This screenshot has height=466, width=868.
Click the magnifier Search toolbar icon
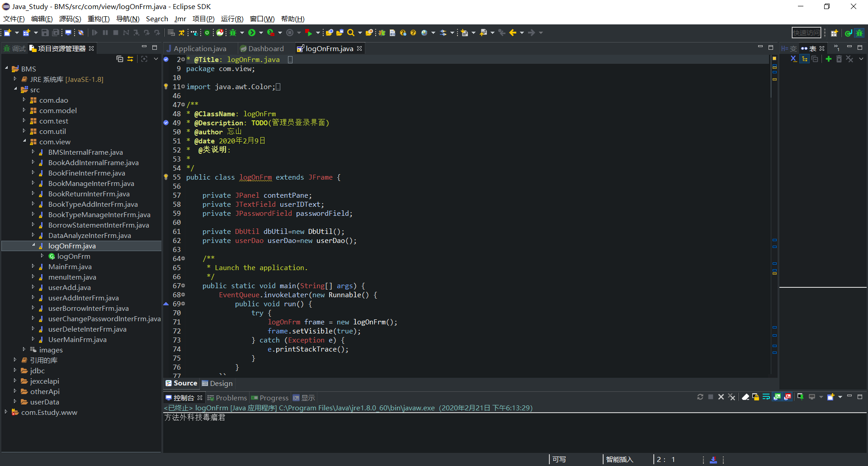pos(350,33)
